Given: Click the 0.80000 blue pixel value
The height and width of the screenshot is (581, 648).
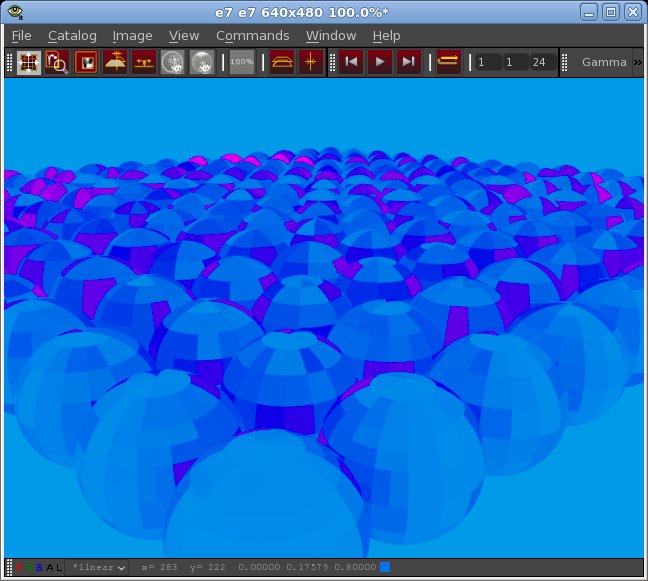Looking at the screenshot, I should click(355, 567).
